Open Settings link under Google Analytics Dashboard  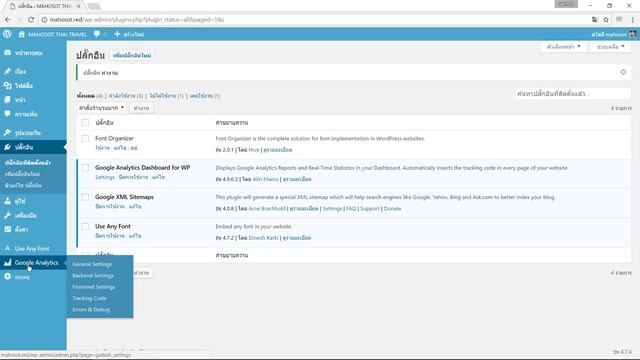click(105, 177)
